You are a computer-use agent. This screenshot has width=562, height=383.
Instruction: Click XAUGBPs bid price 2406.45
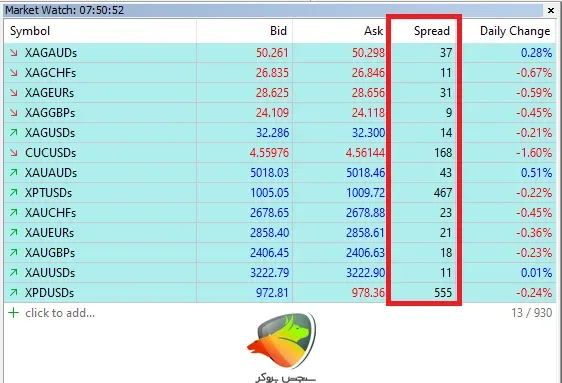[x=269, y=253]
